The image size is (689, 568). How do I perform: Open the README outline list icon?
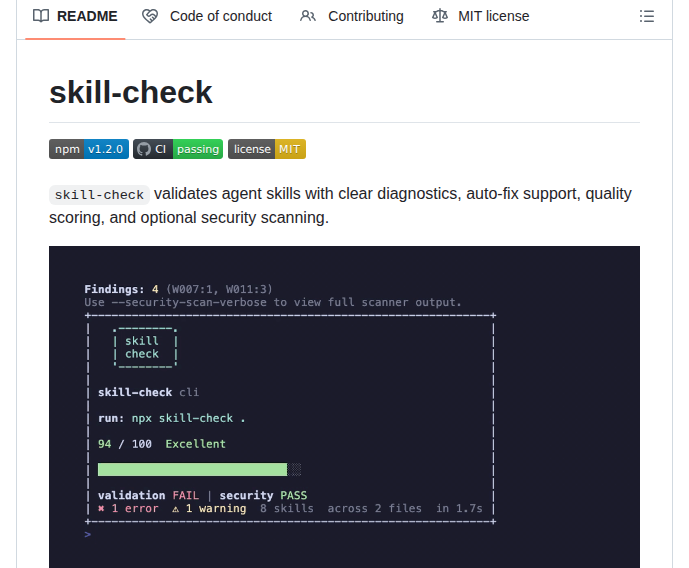[647, 16]
